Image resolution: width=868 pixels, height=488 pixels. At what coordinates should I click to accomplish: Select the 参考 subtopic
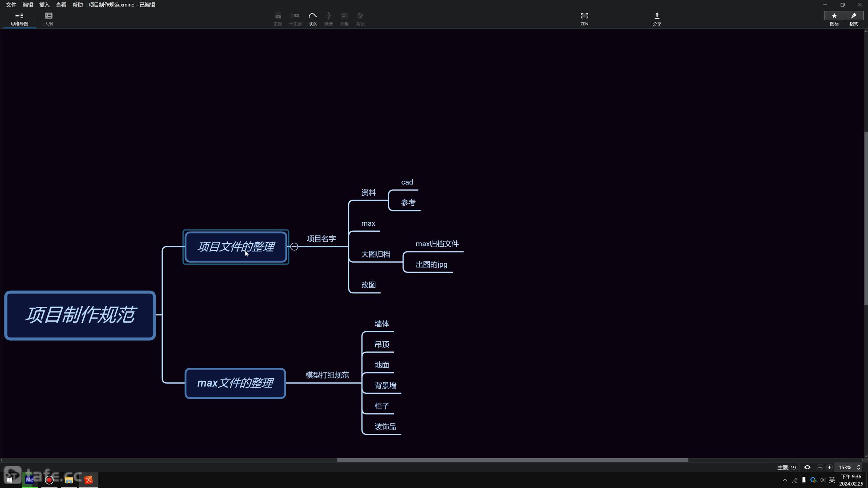tap(408, 203)
